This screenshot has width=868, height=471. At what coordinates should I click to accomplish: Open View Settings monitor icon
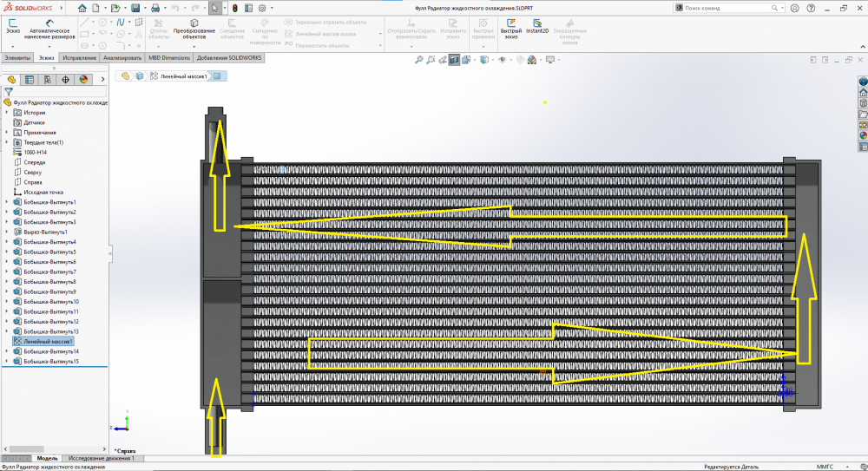550,60
